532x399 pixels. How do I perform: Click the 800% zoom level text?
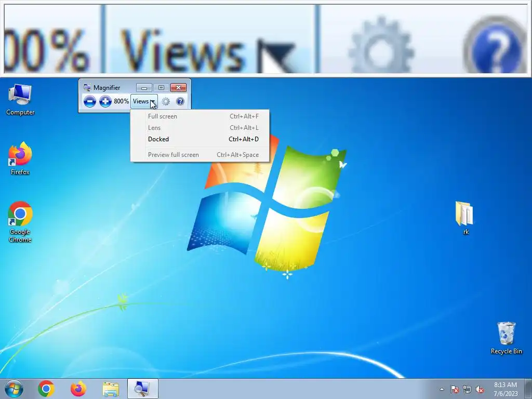tap(121, 101)
